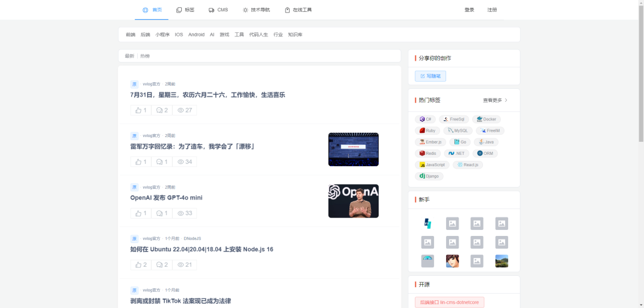Like the 雷军万字回忆录 post
The width and height of the screenshot is (644, 308).
[141, 161]
